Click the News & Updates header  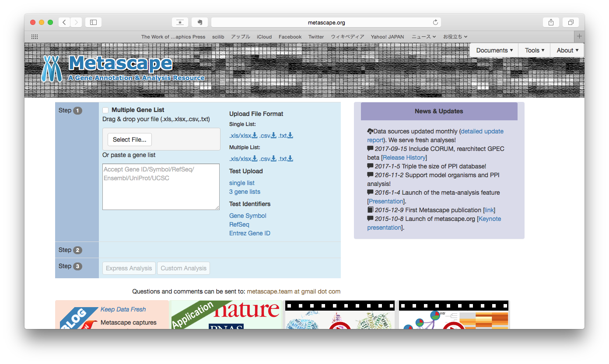tap(439, 111)
